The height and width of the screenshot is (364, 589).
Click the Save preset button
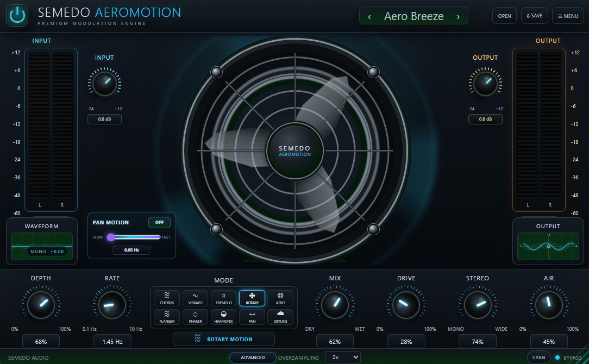tap(535, 16)
